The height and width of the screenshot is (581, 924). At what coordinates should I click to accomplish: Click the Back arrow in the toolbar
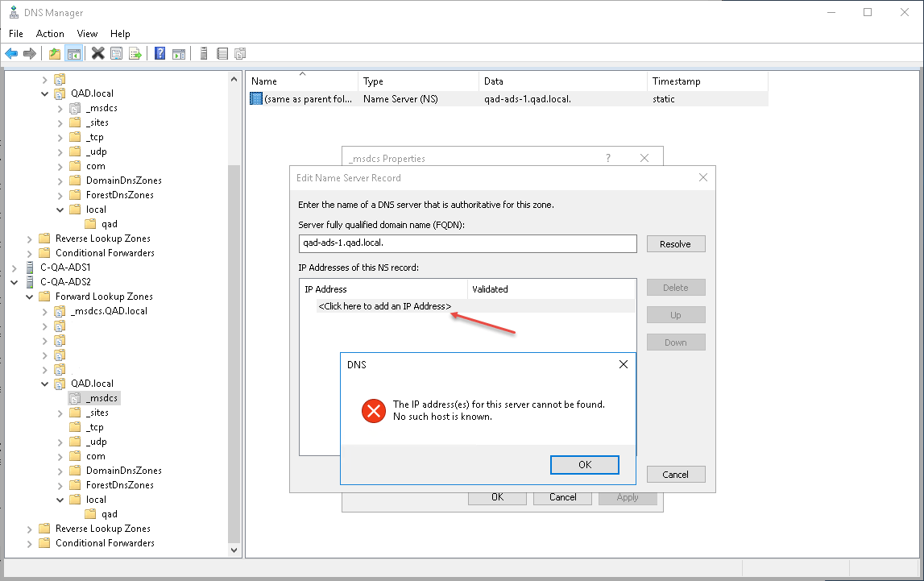11,54
